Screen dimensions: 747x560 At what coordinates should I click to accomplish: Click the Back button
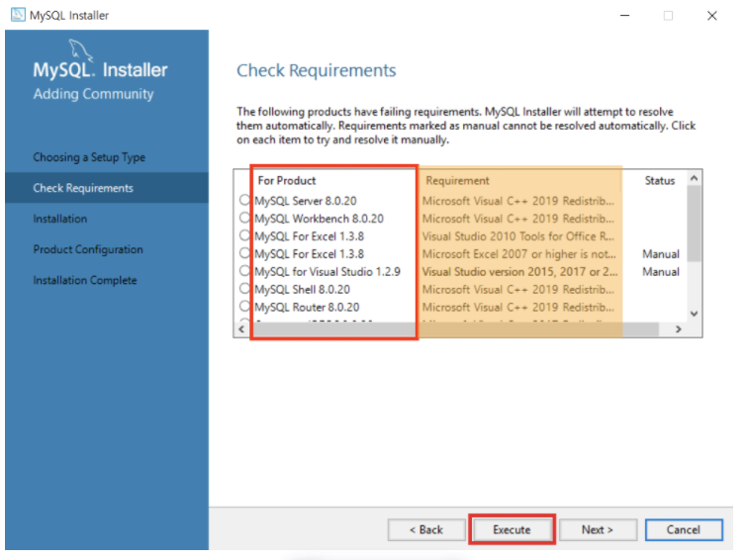pyautogui.click(x=426, y=529)
